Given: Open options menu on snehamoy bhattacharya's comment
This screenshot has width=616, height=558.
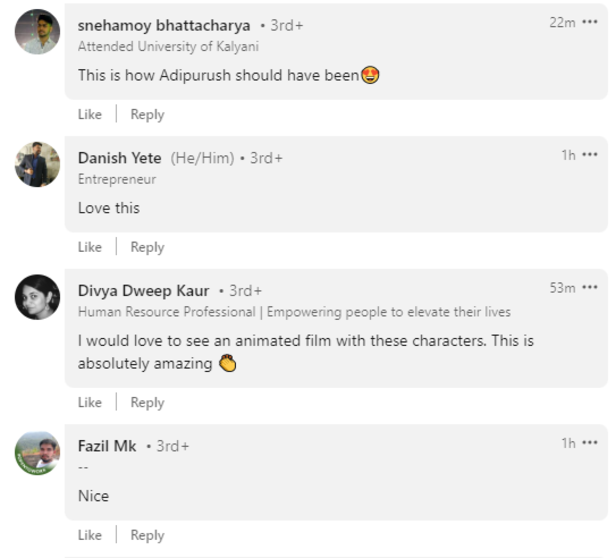Looking at the screenshot, I should pyautogui.click(x=590, y=22).
